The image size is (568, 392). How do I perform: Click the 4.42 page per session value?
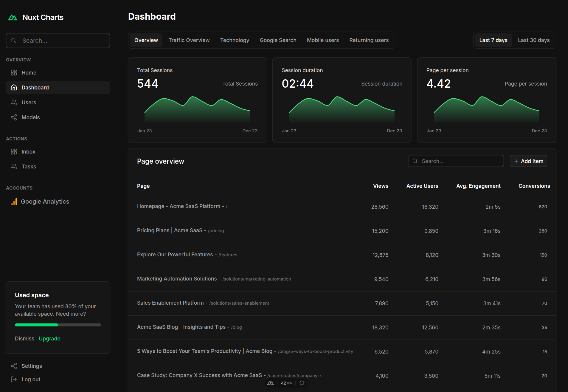[x=438, y=84]
